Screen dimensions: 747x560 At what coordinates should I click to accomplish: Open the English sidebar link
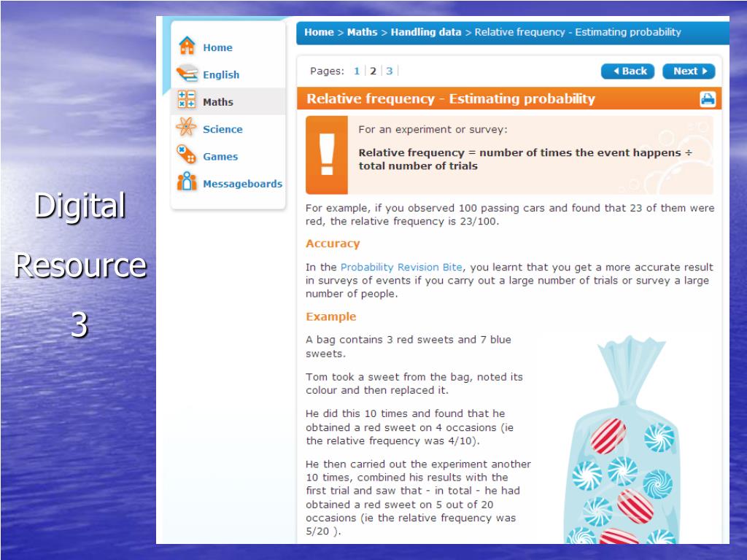click(221, 75)
